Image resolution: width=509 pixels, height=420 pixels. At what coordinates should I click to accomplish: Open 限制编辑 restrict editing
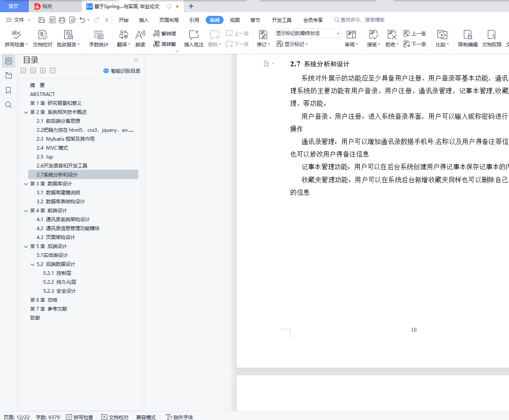click(x=468, y=39)
